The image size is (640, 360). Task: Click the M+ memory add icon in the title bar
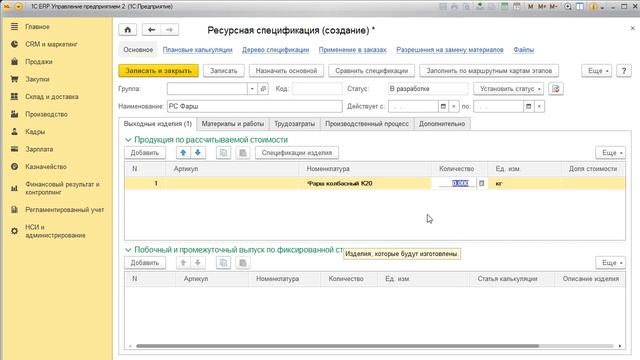pyautogui.click(x=542, y=7)
